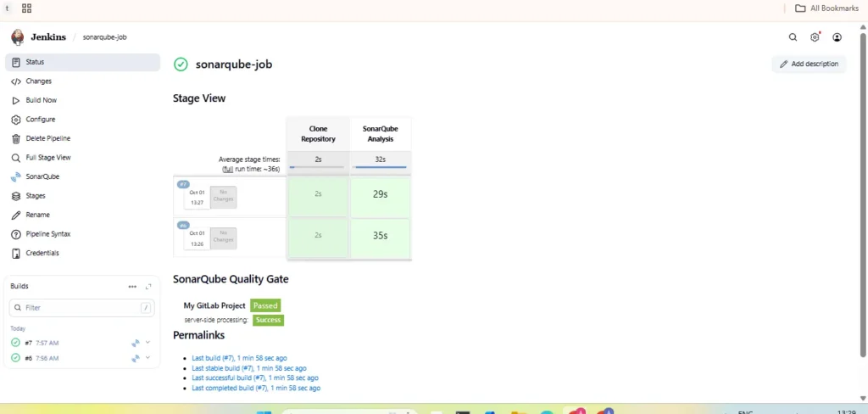Expand the dropdown chevron for build #6

coord(147,358)
